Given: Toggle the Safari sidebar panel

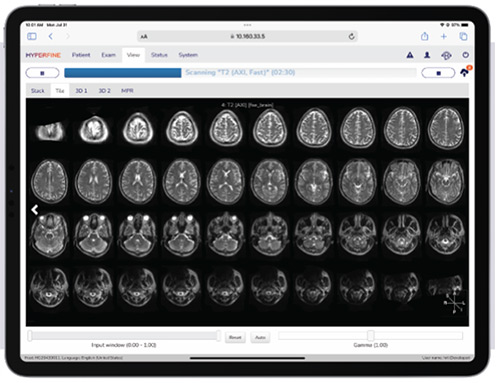Looking at the screenshot, I should point(32,36).
